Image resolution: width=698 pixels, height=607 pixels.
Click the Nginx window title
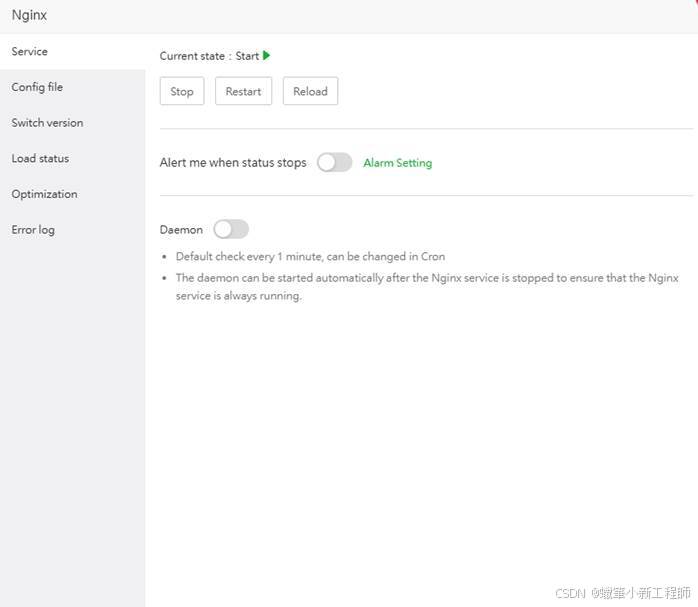click(29, 15)
